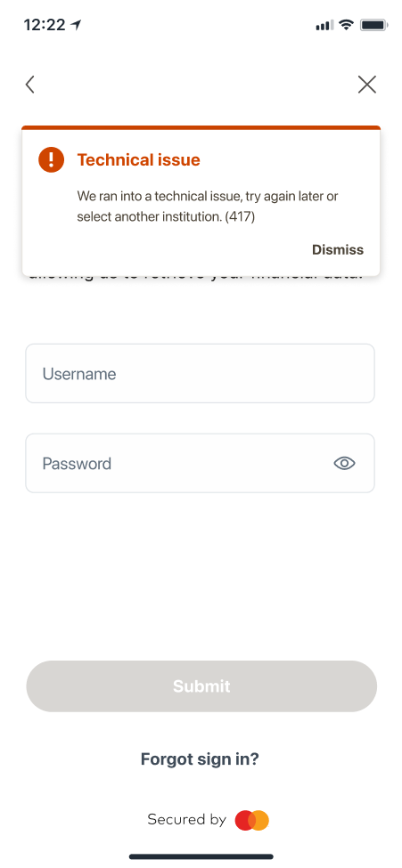Tap the Secured by label

(187, 819)
